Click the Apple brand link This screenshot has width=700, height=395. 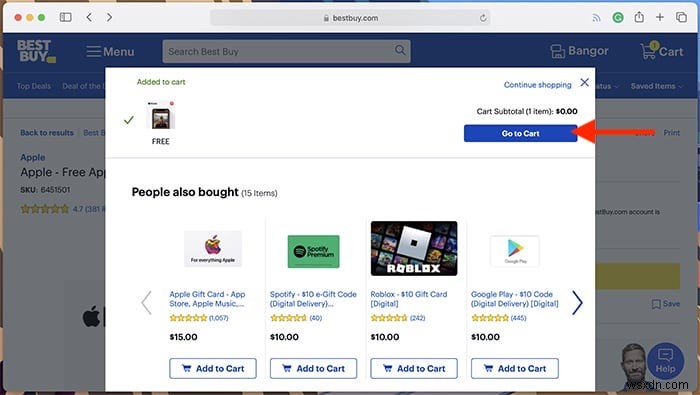click(33, 157)
